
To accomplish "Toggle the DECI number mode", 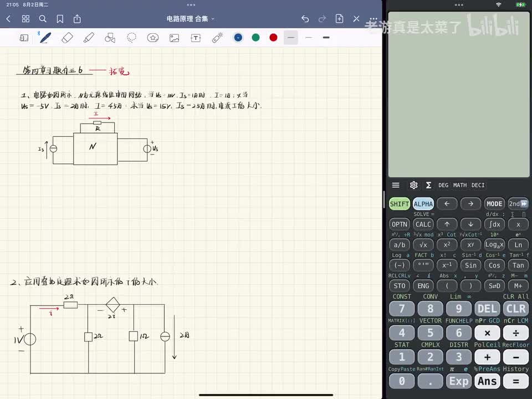I will (478, 185).
